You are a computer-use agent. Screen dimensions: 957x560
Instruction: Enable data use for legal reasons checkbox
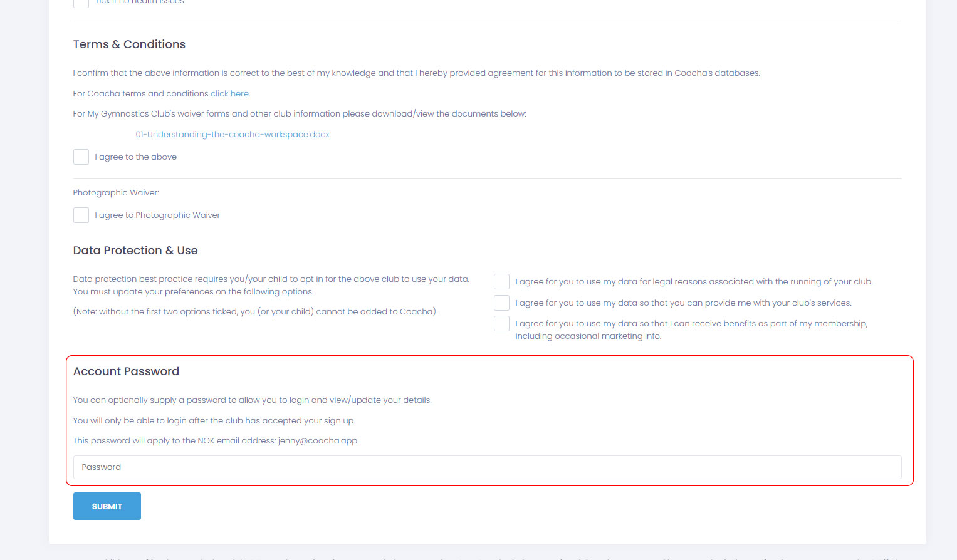pos(501,281)
